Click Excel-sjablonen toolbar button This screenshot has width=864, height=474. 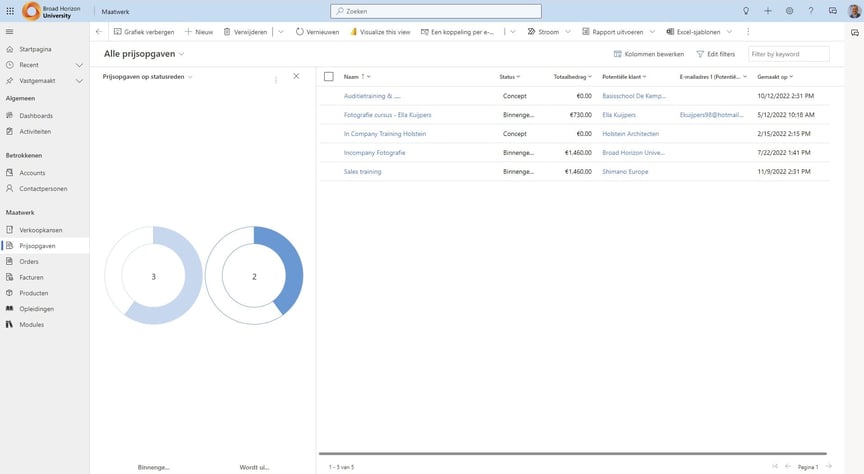693,32
